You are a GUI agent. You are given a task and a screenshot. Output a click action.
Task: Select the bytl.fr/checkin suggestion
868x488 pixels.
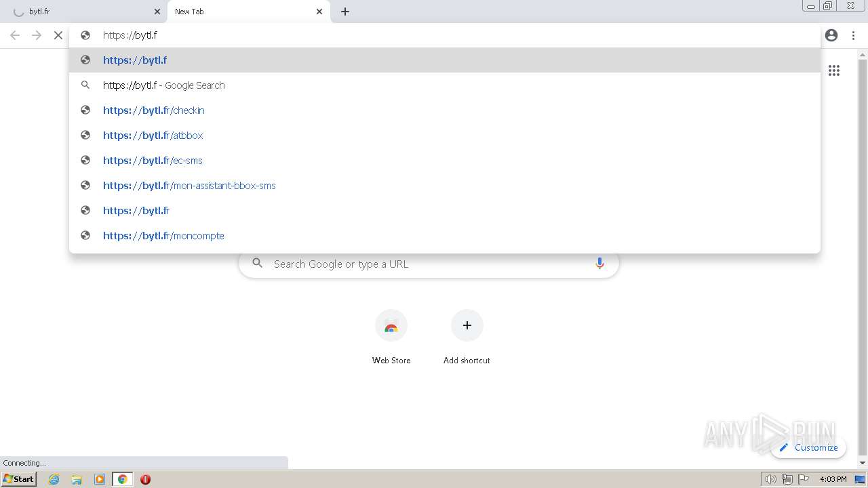(445, 110)
